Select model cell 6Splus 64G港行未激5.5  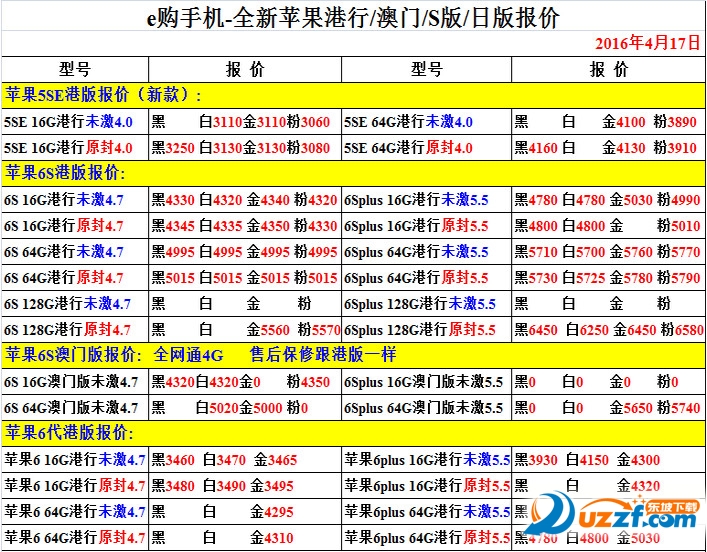point(416,252)
